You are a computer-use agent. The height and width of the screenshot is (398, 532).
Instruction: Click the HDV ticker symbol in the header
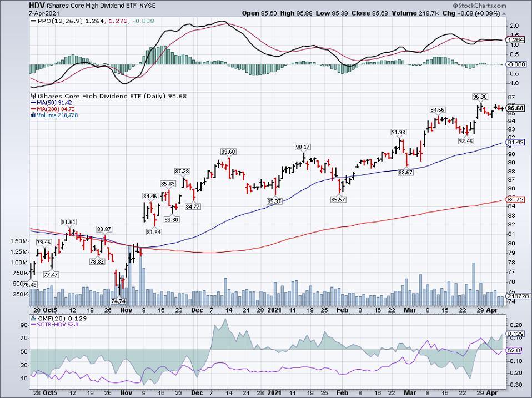coord(37,6)
